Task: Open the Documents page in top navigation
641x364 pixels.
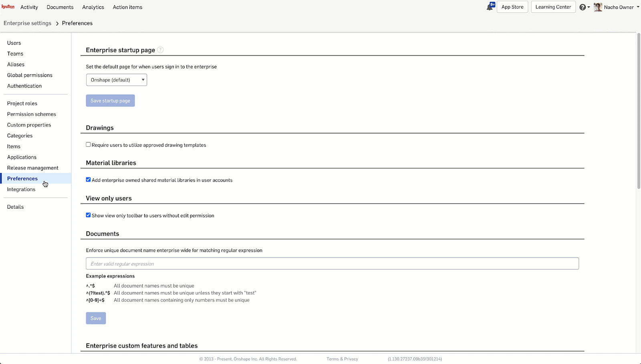Action: click(x=60, y=7)
